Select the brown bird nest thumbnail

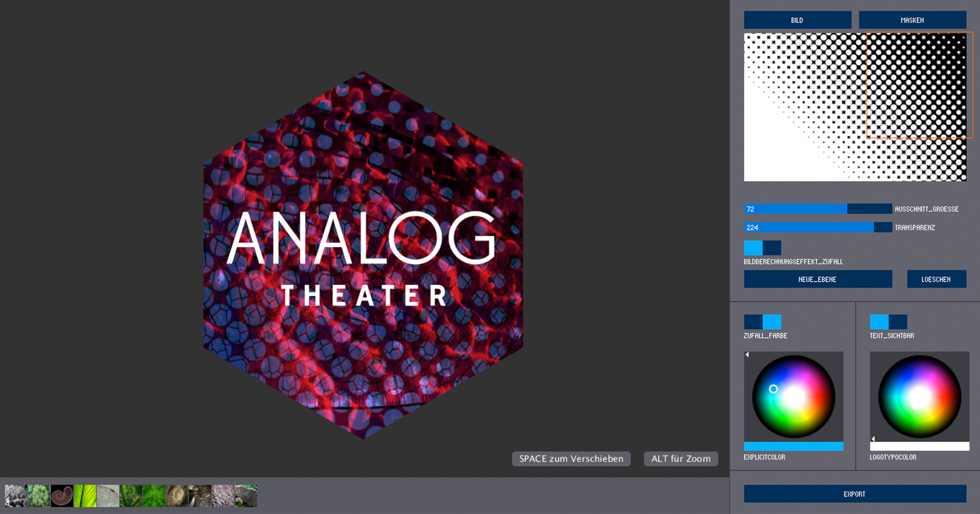(177, 496)
